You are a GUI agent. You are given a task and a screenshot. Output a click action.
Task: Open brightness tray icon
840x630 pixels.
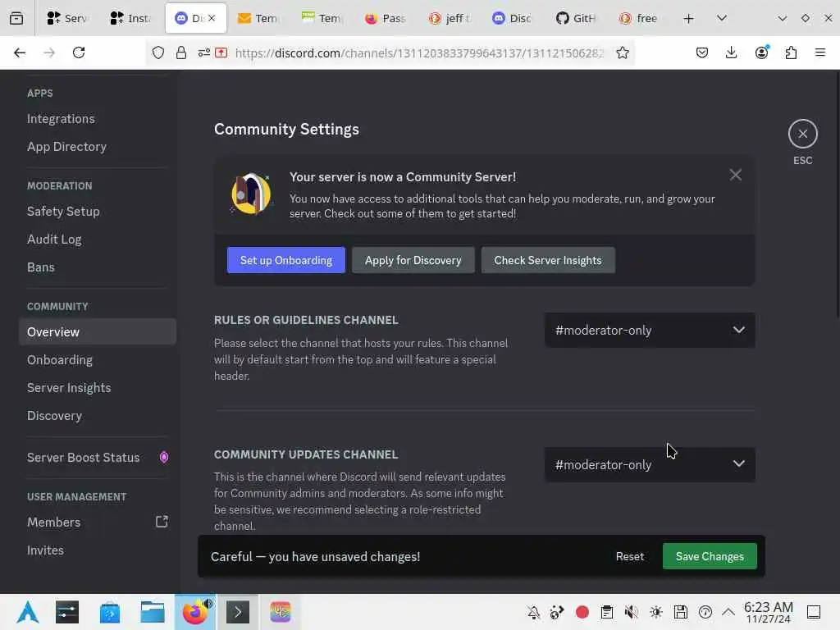pos(655,612)
